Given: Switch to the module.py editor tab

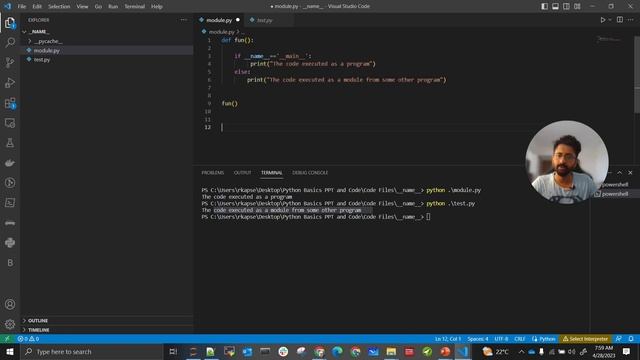Looking at the screenshot, I should (219, 20).
